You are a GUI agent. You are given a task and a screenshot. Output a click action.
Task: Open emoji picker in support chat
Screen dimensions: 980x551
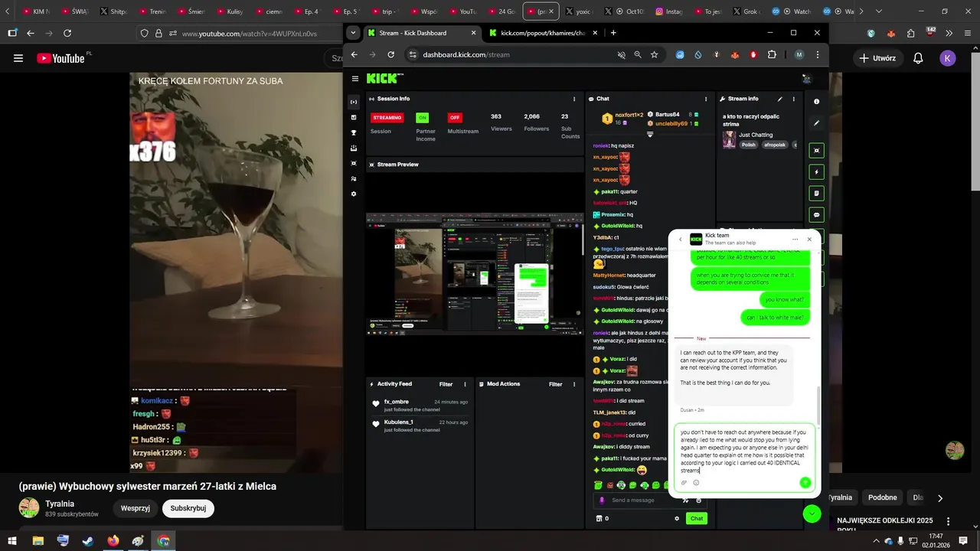point(696,482)
